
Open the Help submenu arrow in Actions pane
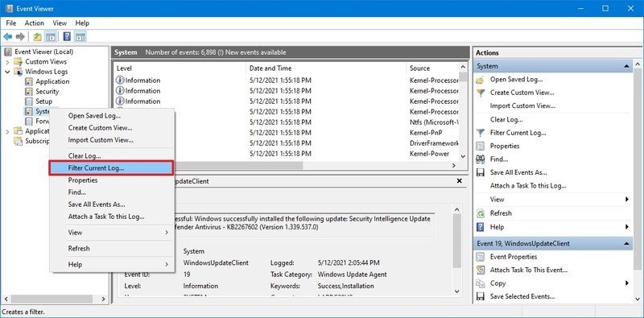[x=627, y=227]
